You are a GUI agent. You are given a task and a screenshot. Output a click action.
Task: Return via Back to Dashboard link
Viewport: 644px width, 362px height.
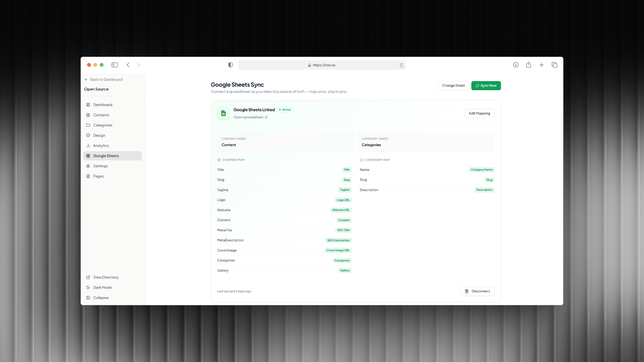[x=103, y=80]
